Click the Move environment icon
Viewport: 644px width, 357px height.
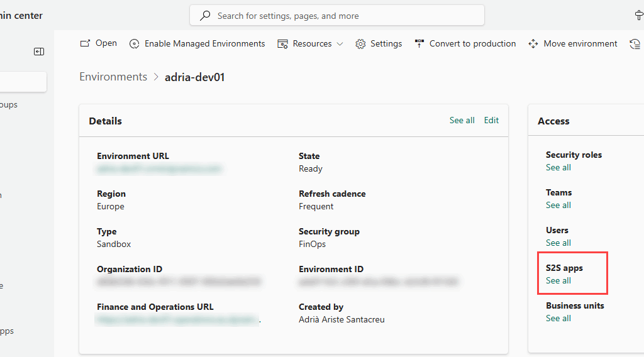[533, 44]
